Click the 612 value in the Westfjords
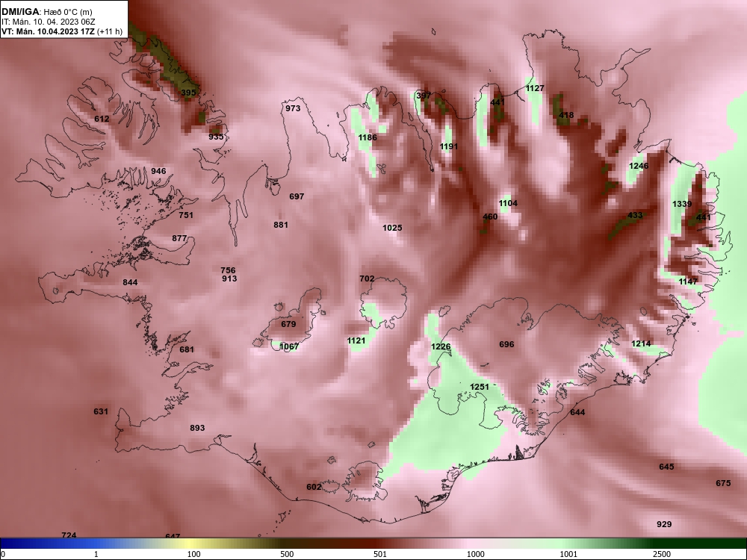 point(102,119)
